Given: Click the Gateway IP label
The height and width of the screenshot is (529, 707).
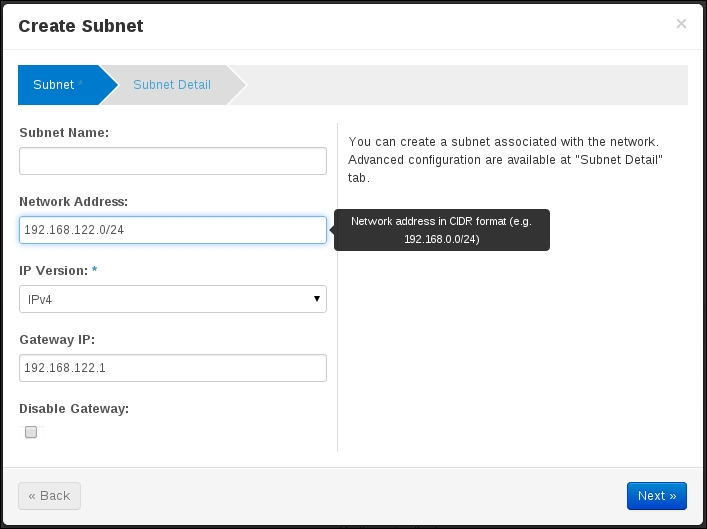Looking at the screenshot, I should pos(57,340).
